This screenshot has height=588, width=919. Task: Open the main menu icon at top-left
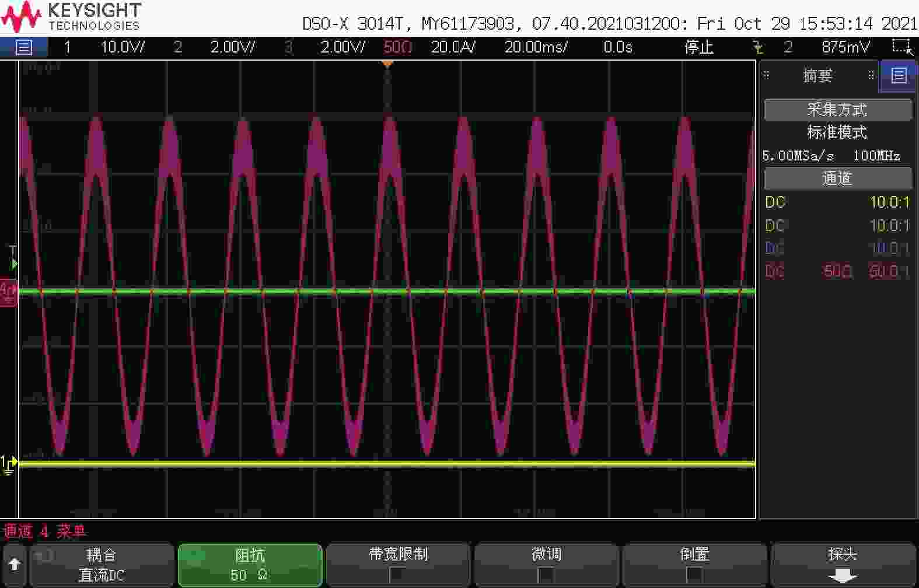[x=23, y=47]
